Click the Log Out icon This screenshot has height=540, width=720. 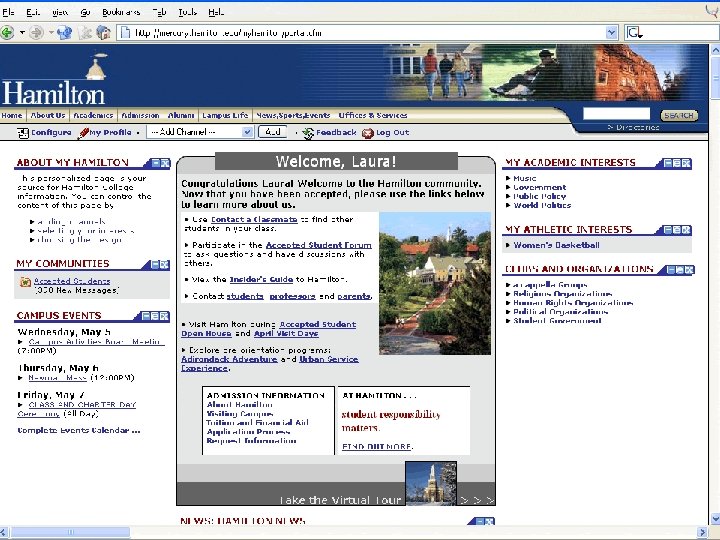[x=368, y=133]
